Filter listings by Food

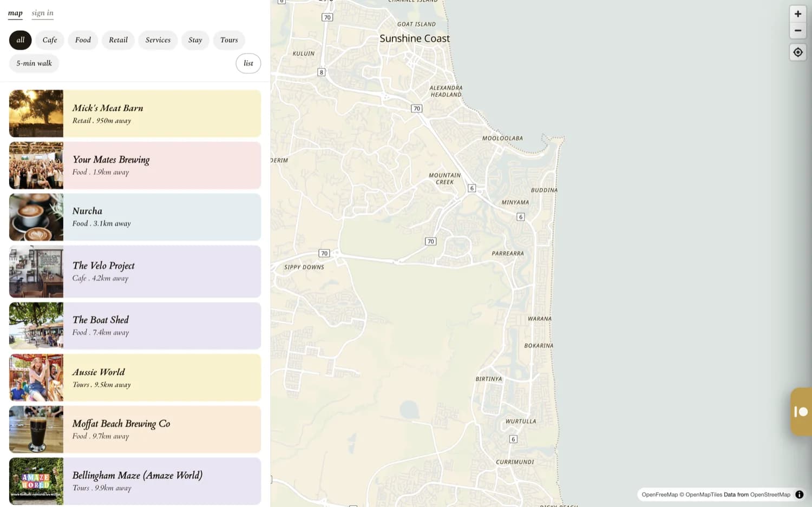click(83, 40)
